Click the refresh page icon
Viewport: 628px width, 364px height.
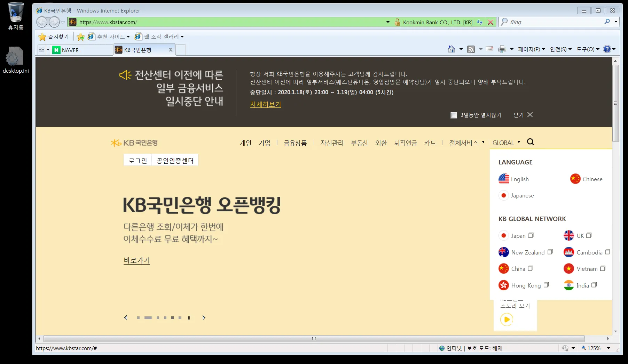click(x=480, y=22)
